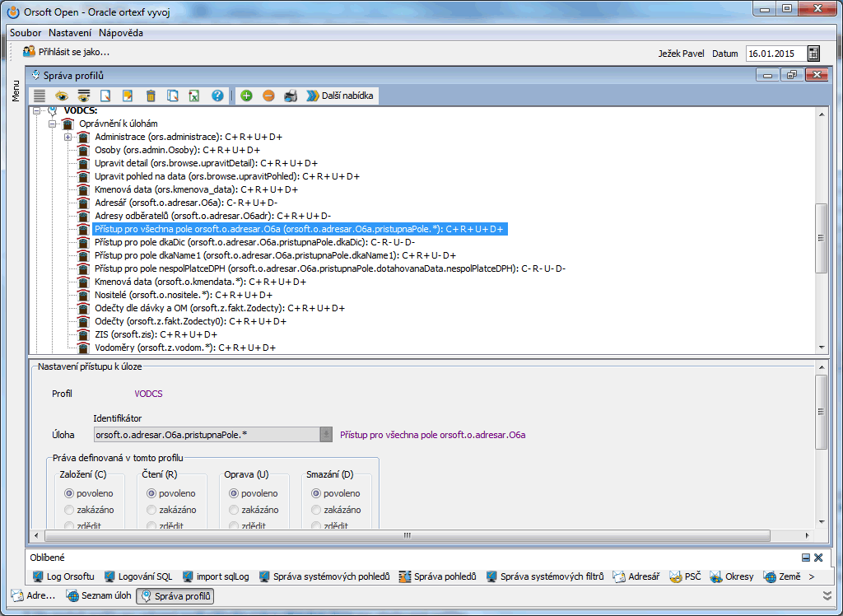Click the Excel export icon
The height and width of the screenshot is (616, 843).
point(194,96)
